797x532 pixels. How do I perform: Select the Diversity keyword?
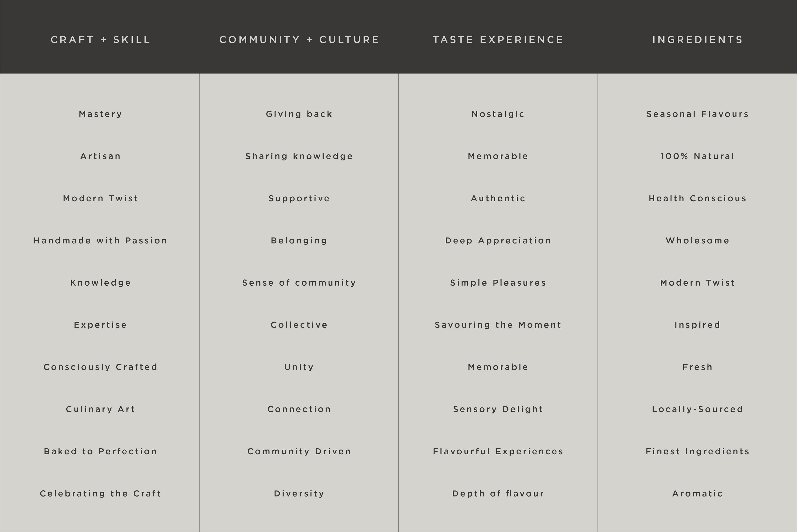click(299, 494)
